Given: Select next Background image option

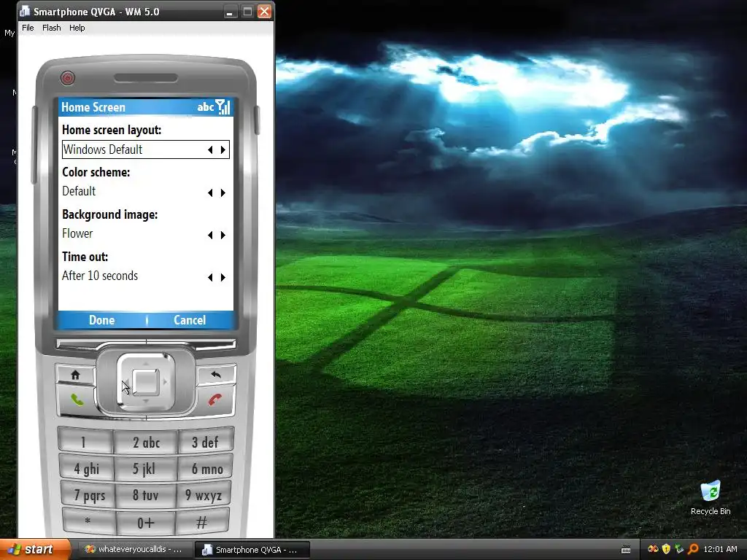Looking at the screenshot, I should [223, 236].
